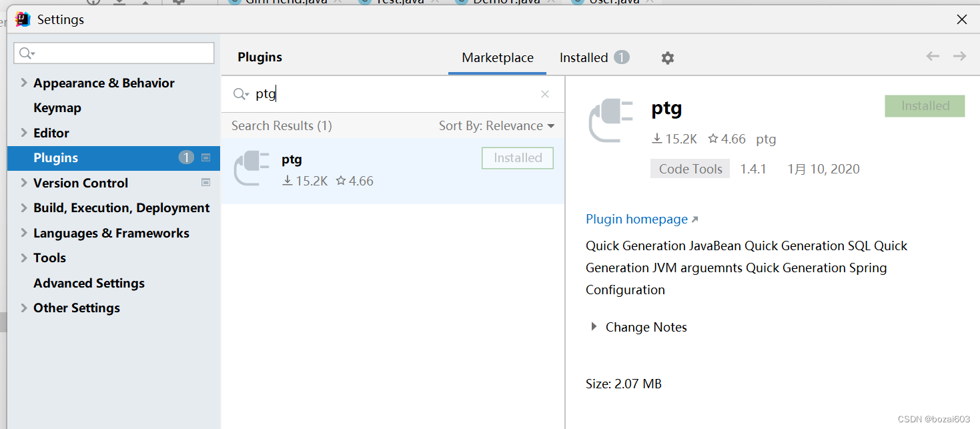Click the ptg plugin description text

pos(747,268)
